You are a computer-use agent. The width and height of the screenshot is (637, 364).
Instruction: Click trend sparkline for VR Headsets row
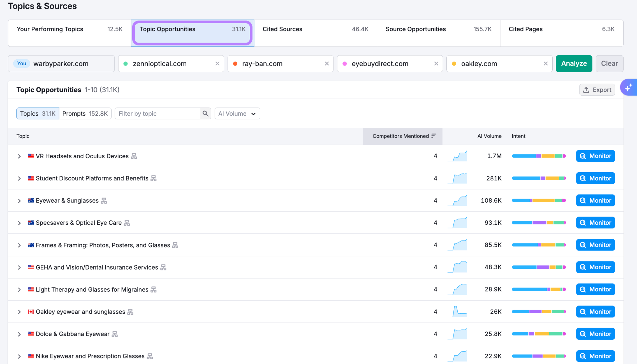(x=457, y=156)
